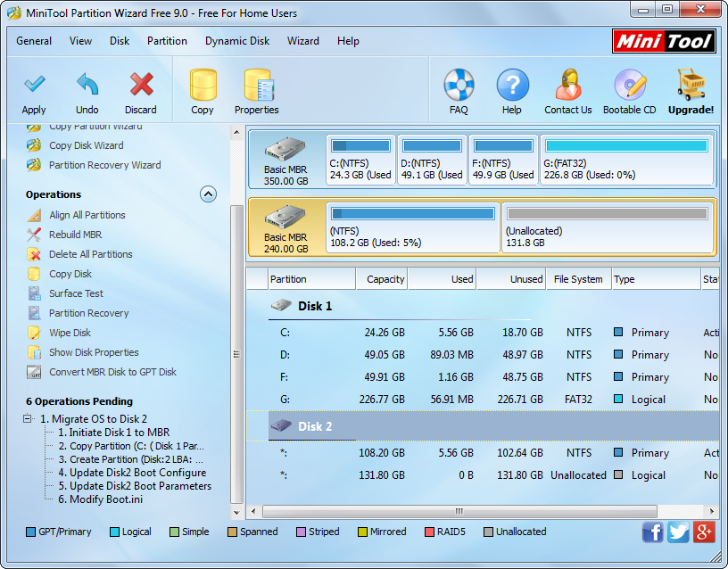Select the G:(FAT32) partition block
Image resolution: width=728 pixels, height=569 pixels.
pos(627,160)
